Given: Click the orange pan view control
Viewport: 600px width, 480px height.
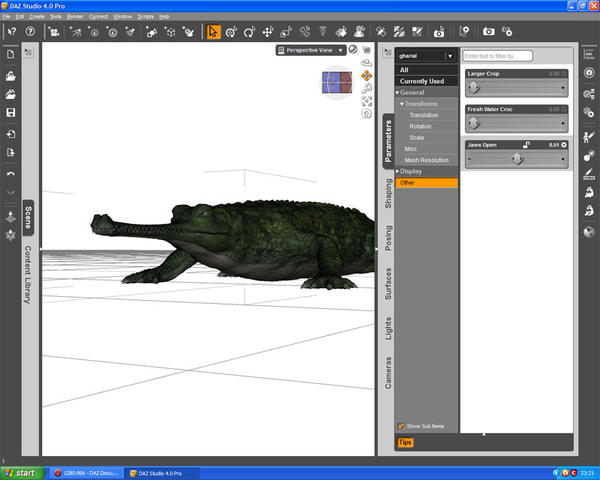Looking at the screenshot, I should pyautogui.click(x=367, y=75).
